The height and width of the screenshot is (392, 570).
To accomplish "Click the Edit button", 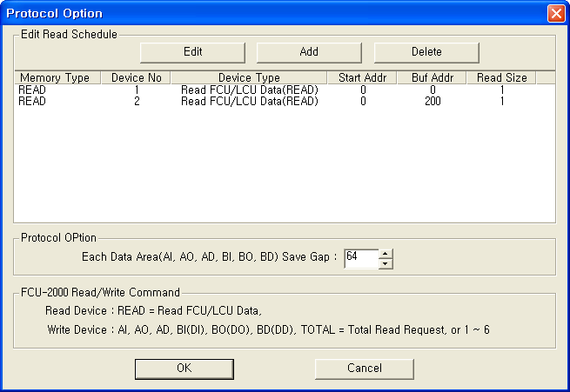I will point(193,51).
